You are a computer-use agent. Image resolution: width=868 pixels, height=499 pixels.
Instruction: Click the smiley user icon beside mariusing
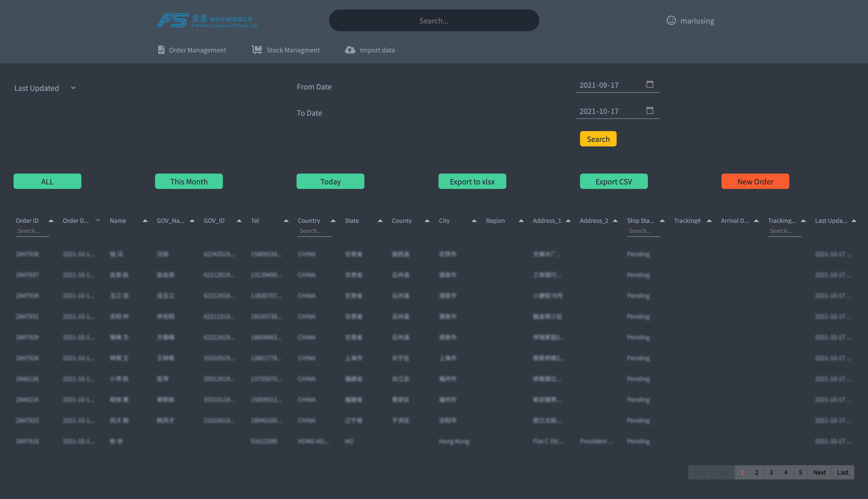[x=671, y=21]
